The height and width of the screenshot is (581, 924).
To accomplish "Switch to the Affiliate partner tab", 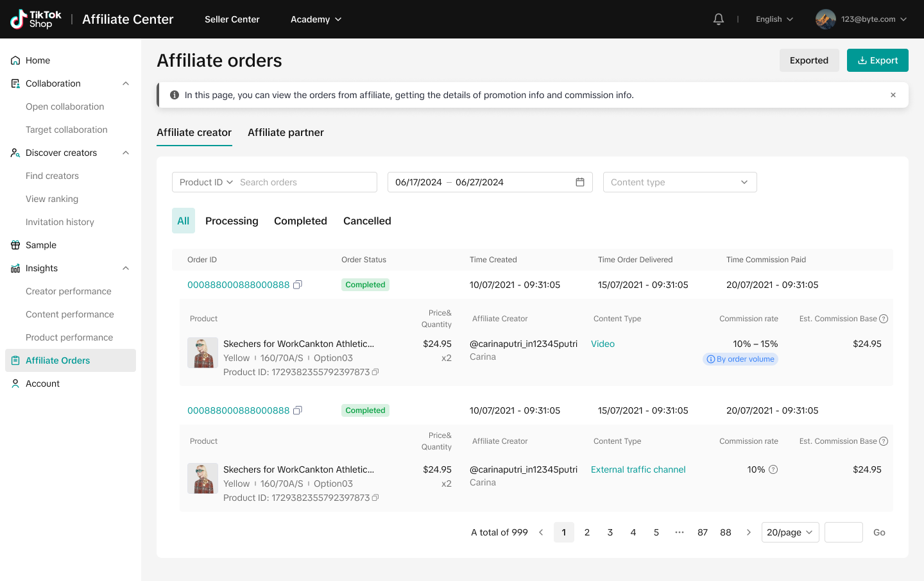I will [x=286, y=133].
